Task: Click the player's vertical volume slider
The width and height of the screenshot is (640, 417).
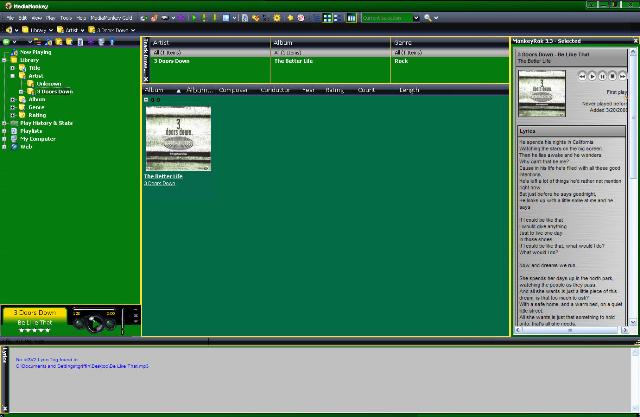Action: point(122,322)
